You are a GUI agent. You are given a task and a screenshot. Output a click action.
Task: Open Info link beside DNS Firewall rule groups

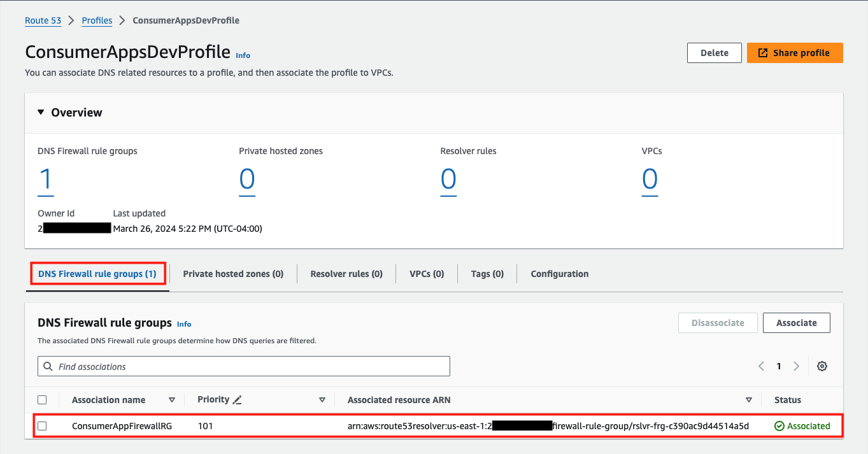pyautogui.click(x=184, y=324)
